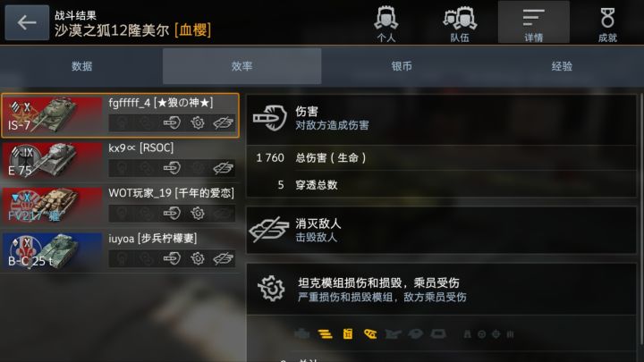Switch to the 效率 tab

pos(241,66)
